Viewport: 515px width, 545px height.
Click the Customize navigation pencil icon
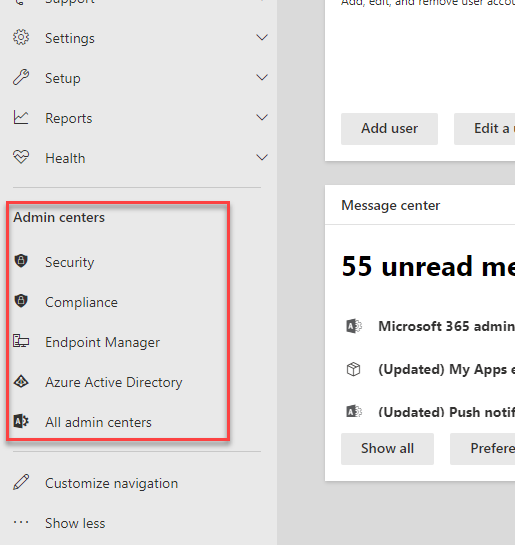[x=21, y=482]
